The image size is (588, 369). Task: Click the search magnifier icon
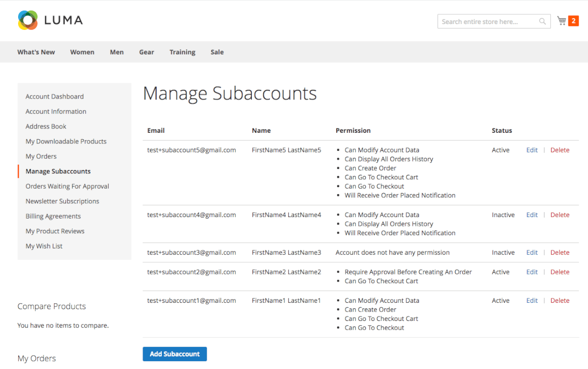coord(542,22)
